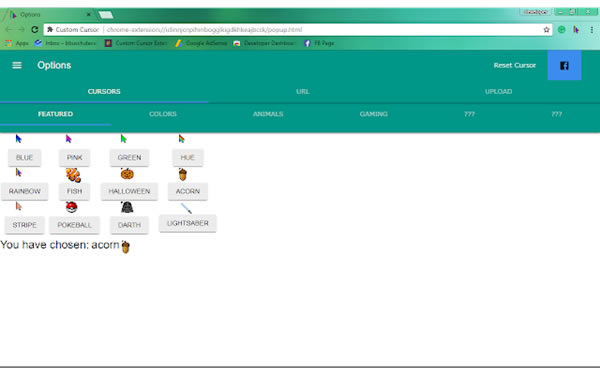The width and height of the screenshot is (600, 375).
Task: Switch to the CURSORS tab
Action: point(104,91)
